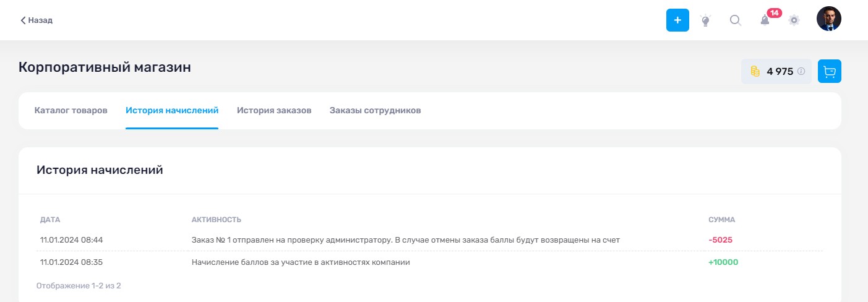Click the ДАТА column header

50,220
